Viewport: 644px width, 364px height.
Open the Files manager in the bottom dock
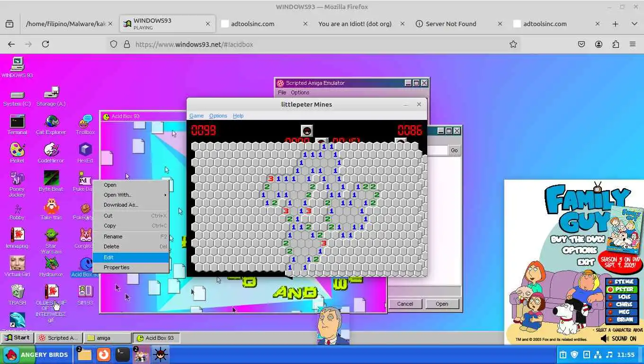[84, 355]
